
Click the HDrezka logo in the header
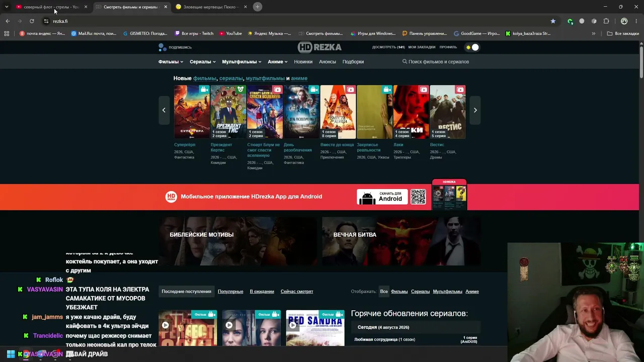pos(319,47)
